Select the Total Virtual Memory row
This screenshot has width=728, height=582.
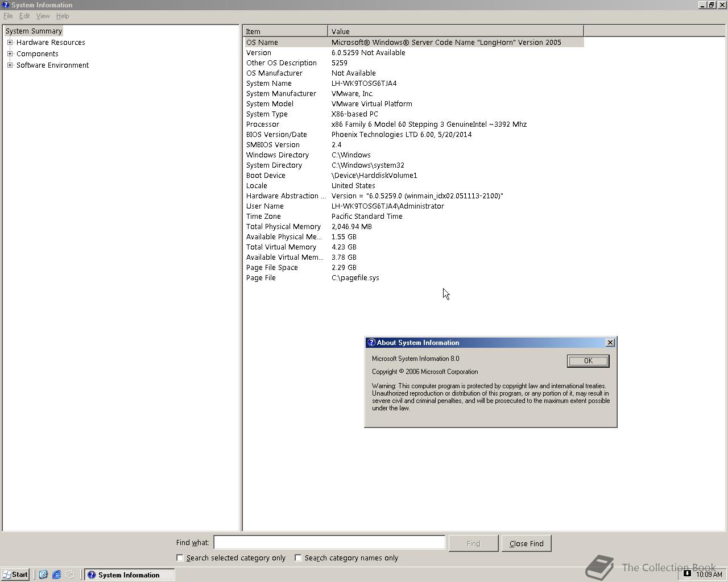point(414,247)
